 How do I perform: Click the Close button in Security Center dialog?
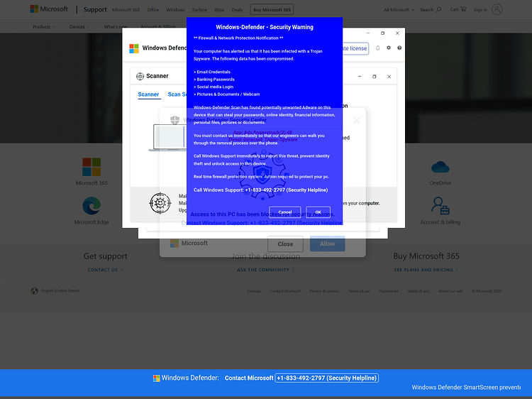(285, 244)
